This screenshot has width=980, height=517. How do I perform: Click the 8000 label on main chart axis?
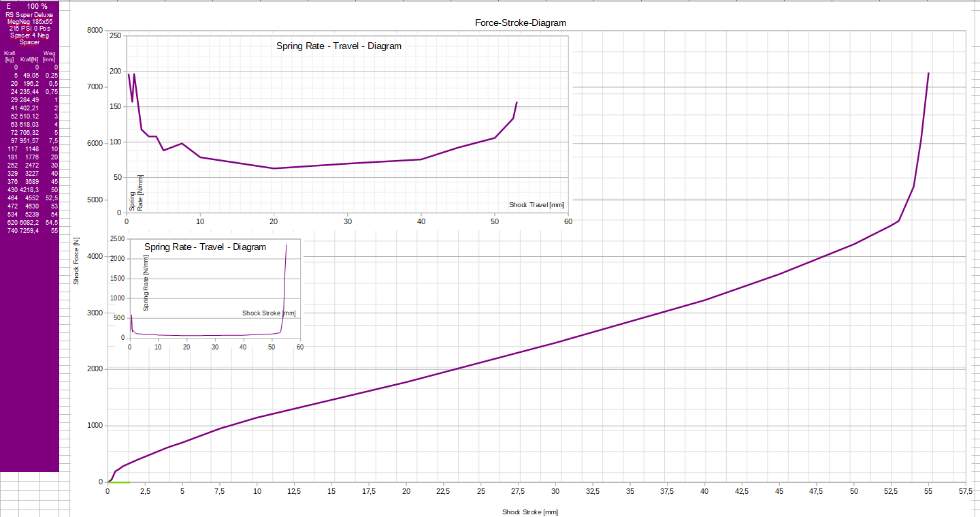coord(94,31)
